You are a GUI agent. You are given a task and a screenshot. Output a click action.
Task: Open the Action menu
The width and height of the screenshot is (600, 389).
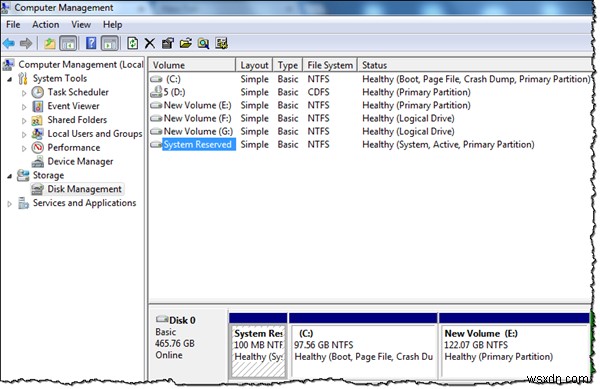point(46,24)
